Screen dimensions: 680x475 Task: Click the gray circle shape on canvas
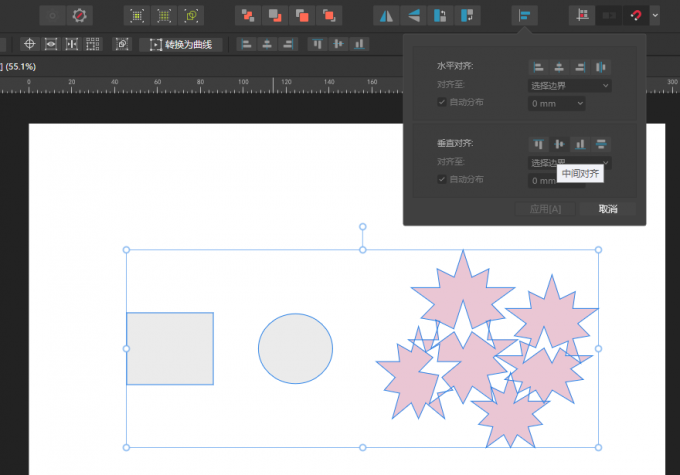tap(295, 349)
